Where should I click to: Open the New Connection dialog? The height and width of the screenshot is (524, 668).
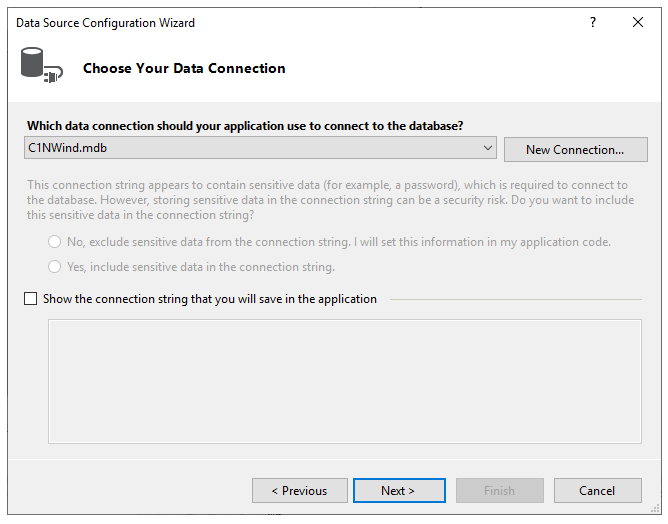click(574, 150)
